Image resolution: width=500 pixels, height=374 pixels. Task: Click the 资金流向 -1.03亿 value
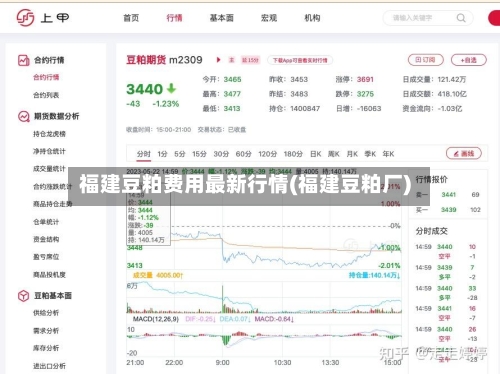(450, 109)
